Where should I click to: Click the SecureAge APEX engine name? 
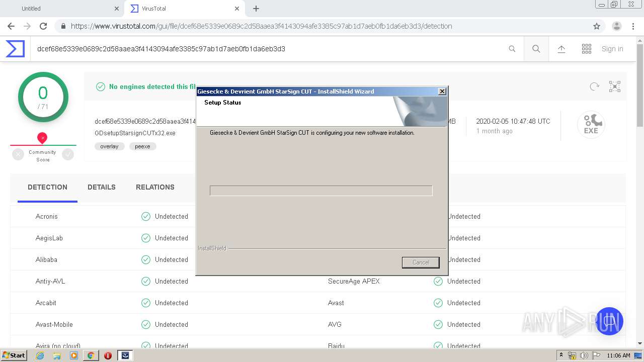354,281
